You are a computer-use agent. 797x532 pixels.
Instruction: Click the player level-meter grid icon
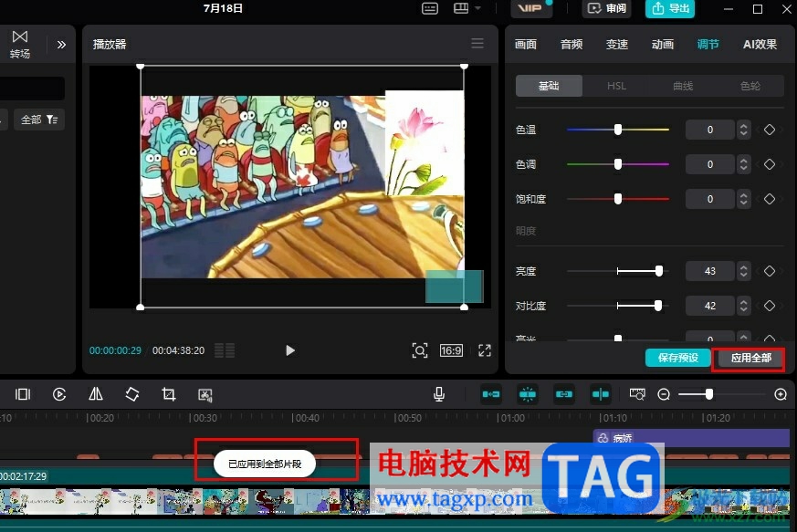point(225,350)
